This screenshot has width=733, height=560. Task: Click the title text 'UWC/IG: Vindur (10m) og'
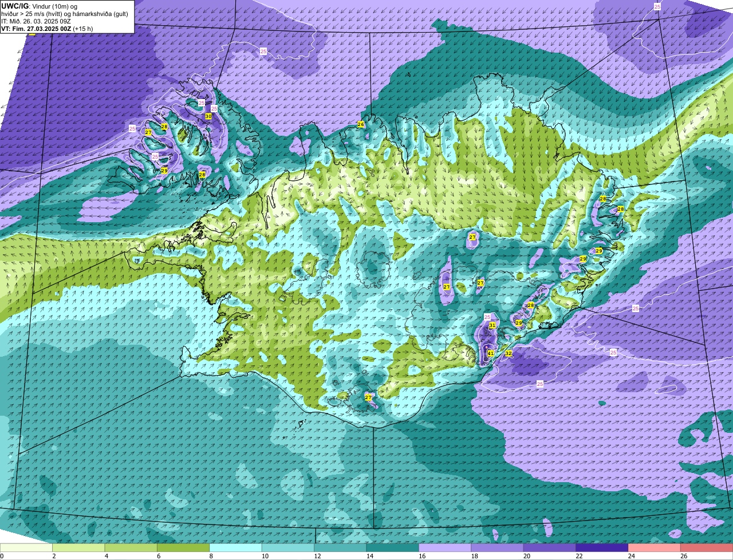[x=39, y=6]
